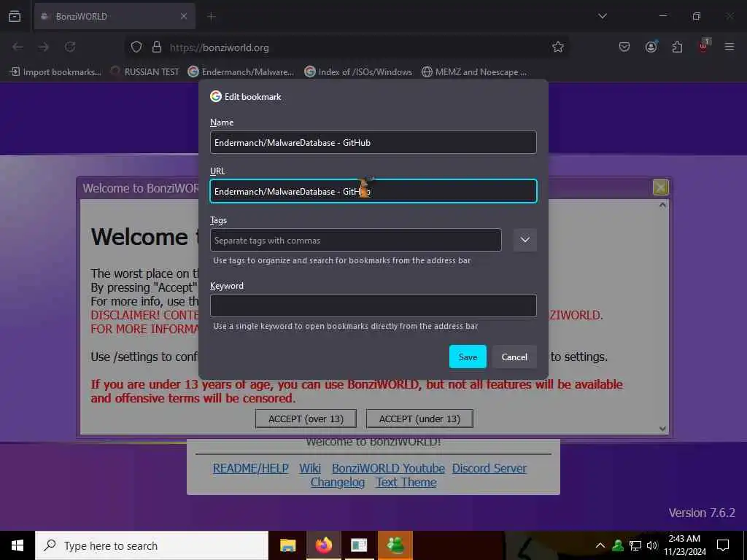The height and width of the screenshot is (560, 747).
Task: Expand the list all tabs chevron
Action: [x=602, y=16]
